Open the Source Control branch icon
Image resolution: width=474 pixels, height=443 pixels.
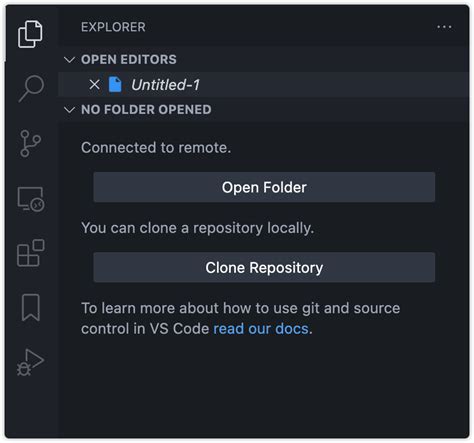click(30, 143)
